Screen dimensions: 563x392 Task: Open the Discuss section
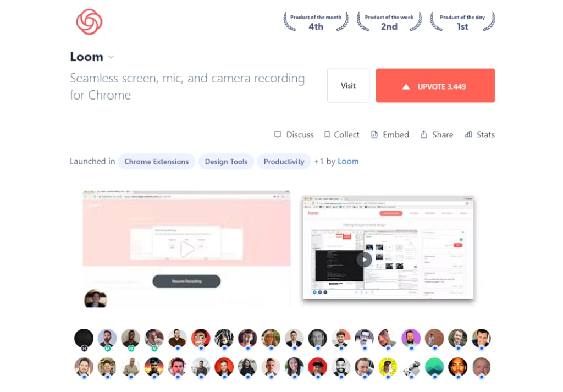coord(294,135)
